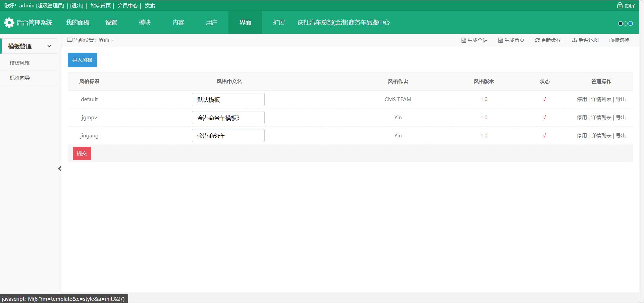This screenshot has width=644, height=303.
Task: Click the 后台地图 sitemap icon
Action: pyautogui.click(x=575, y=40)
